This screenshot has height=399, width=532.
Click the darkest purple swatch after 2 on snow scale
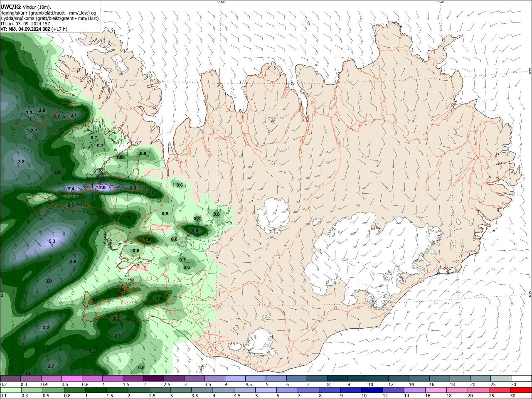(153, 379)
